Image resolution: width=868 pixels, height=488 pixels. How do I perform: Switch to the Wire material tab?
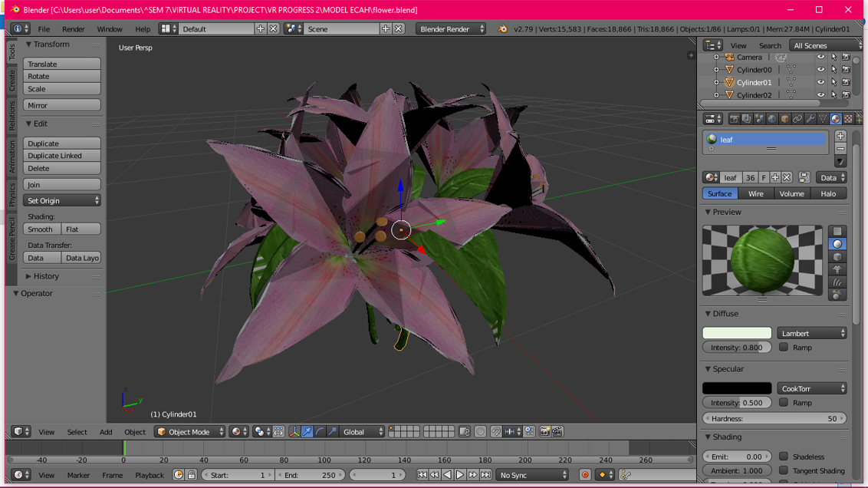pyautogui.click(x=755, y=193)
